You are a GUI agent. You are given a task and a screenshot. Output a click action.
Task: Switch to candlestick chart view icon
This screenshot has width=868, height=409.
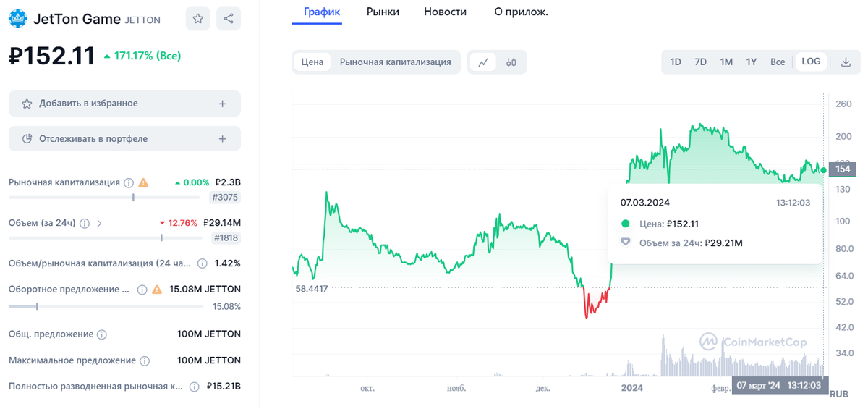tap(511, 62)
